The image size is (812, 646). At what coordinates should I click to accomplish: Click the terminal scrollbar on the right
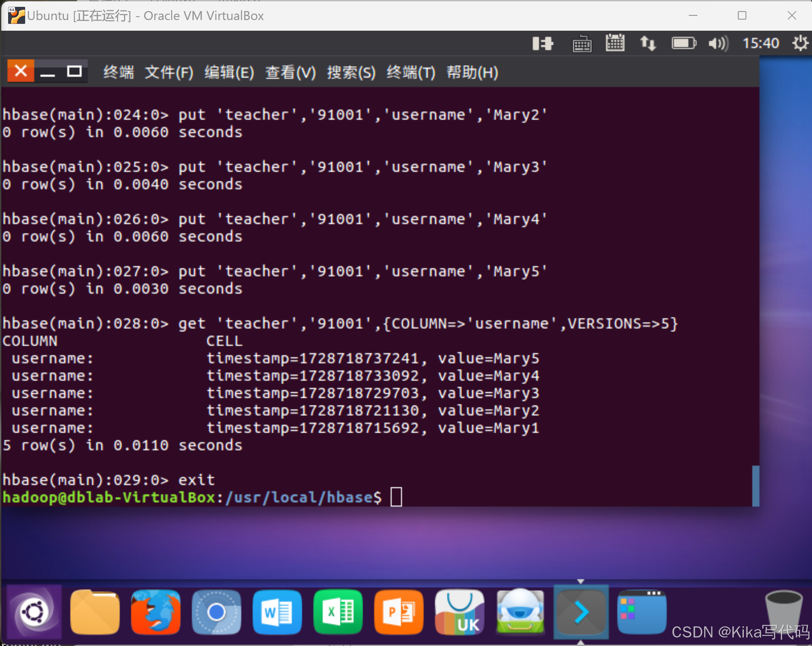point(755,486)
